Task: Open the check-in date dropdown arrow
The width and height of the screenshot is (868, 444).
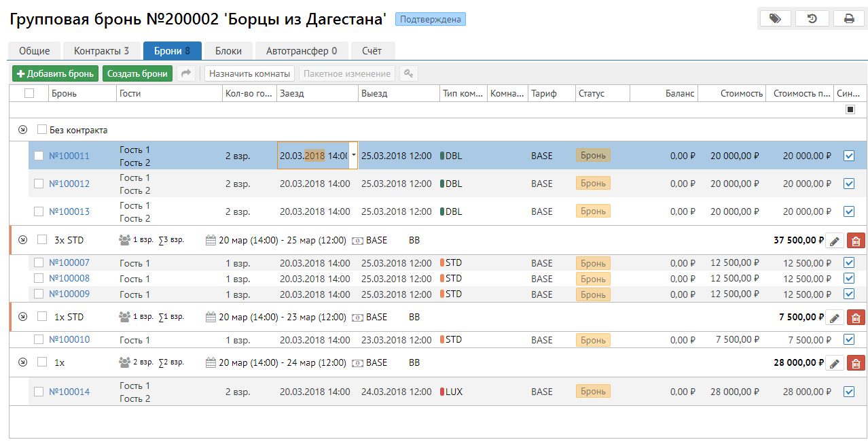Action: tap(353, 156)
